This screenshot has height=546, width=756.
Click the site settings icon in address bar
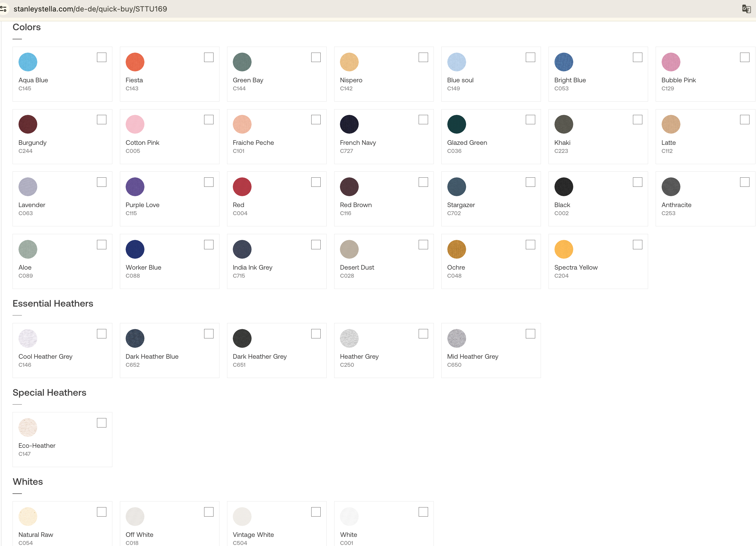[x=3, y=9]
